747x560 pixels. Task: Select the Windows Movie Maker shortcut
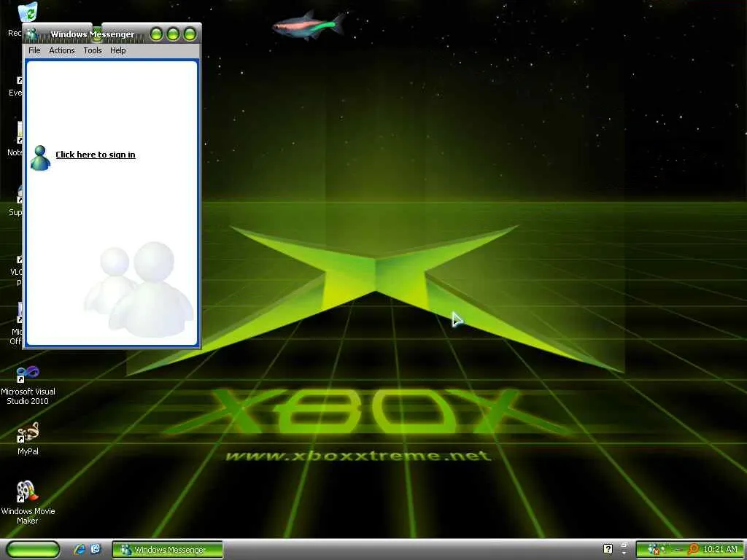click(x=28, y=502)
